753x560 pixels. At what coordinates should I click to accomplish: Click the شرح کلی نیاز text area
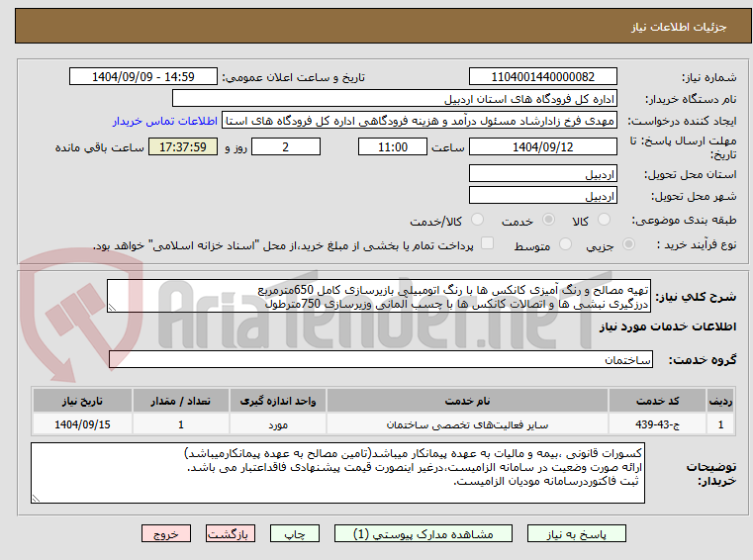click(x=379, y=297)
